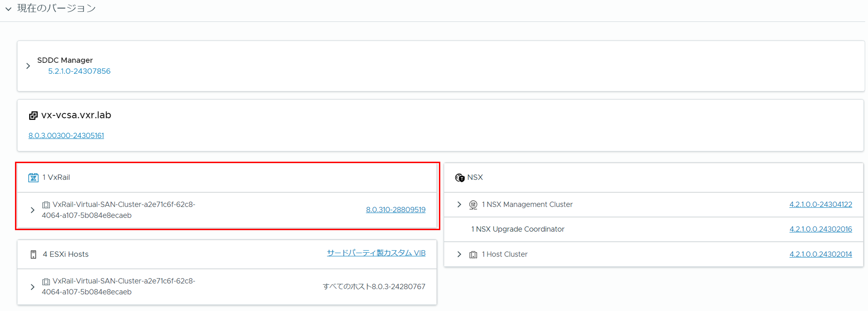The image size is (868, 311).
Task: Click the SDDC Manager label
Action: pos(65,60)
